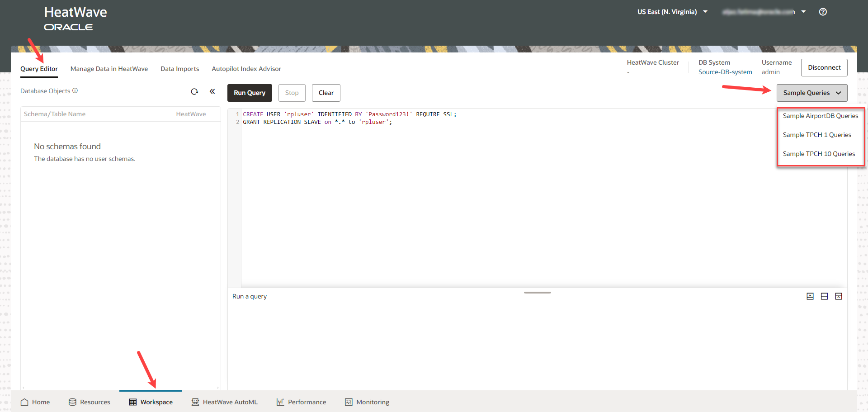Open the Data Imports tab
Image resolution: width=868 pixels, height=412 pixels.
click(179, 69)
